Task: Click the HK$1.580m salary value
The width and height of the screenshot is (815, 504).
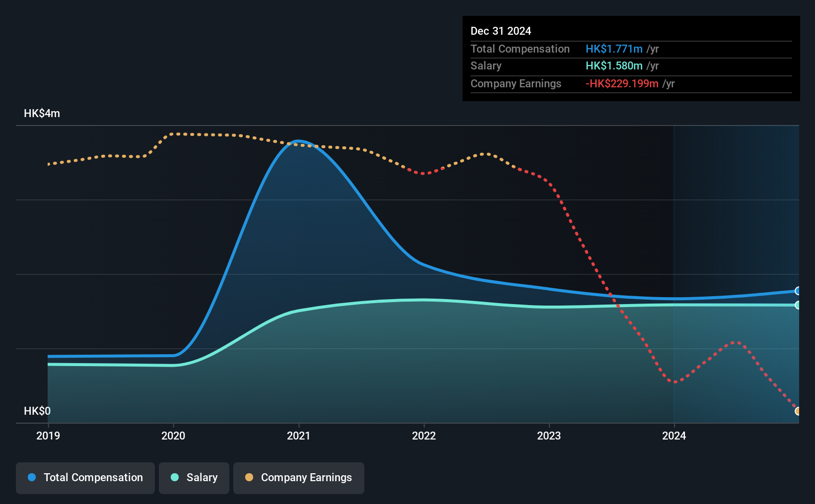Action: [614, 66]
